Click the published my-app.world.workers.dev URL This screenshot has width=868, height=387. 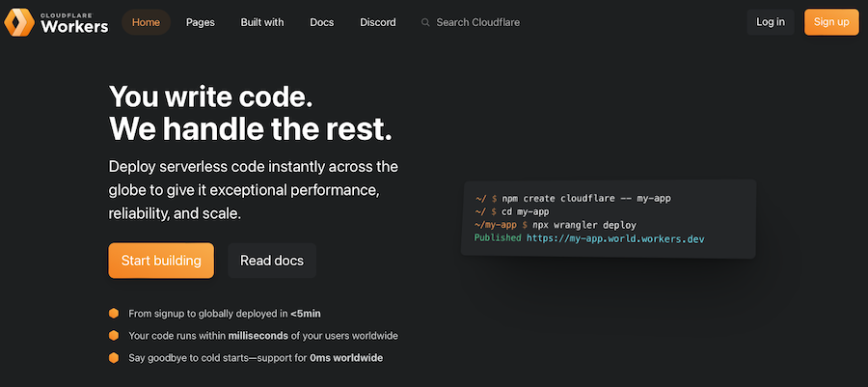point(615,238)
